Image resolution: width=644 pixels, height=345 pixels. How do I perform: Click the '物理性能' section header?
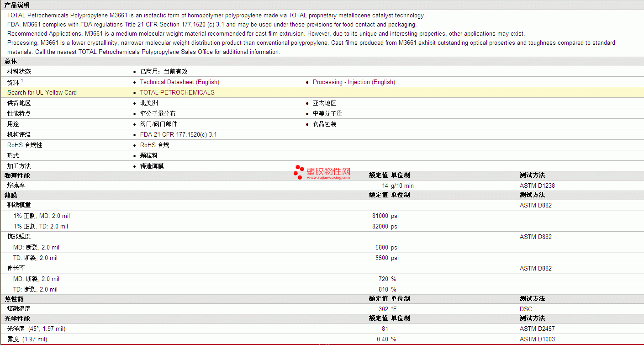(17, 175)
